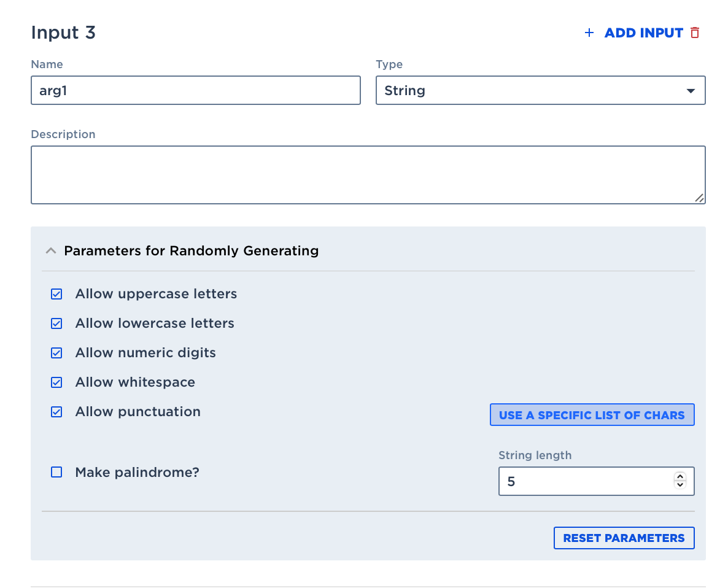Click the ADD INPUT link
The image size is (728, 588).
pyautogui.click(x=643, y=33)
